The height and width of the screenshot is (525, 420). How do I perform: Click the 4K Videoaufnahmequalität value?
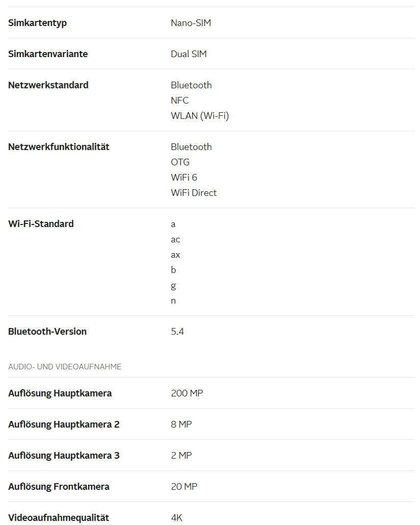(x=176, y=518)
